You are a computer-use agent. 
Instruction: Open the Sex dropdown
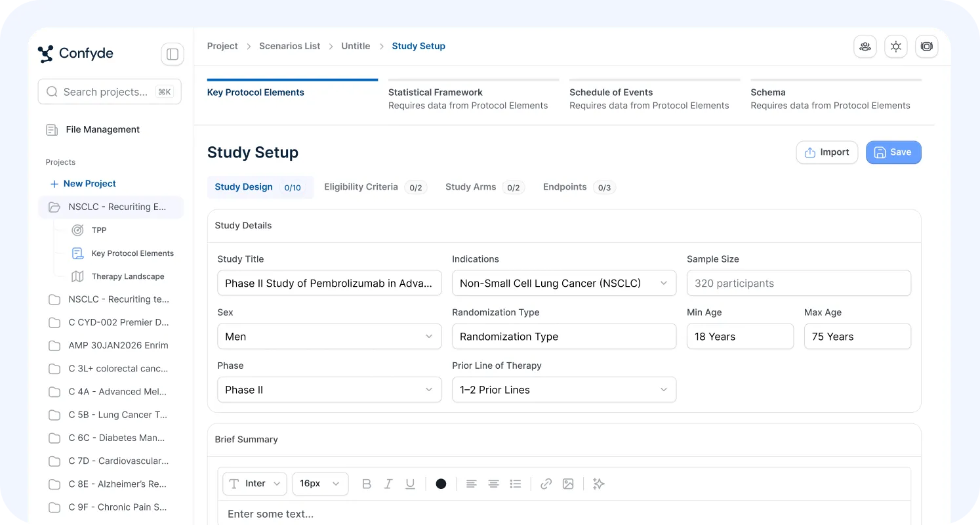[329, 337]
